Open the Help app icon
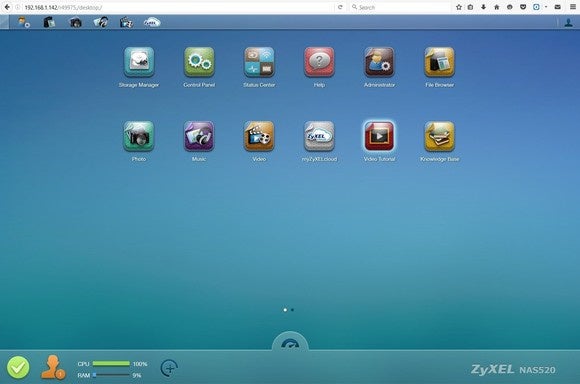 pos(319,62)
